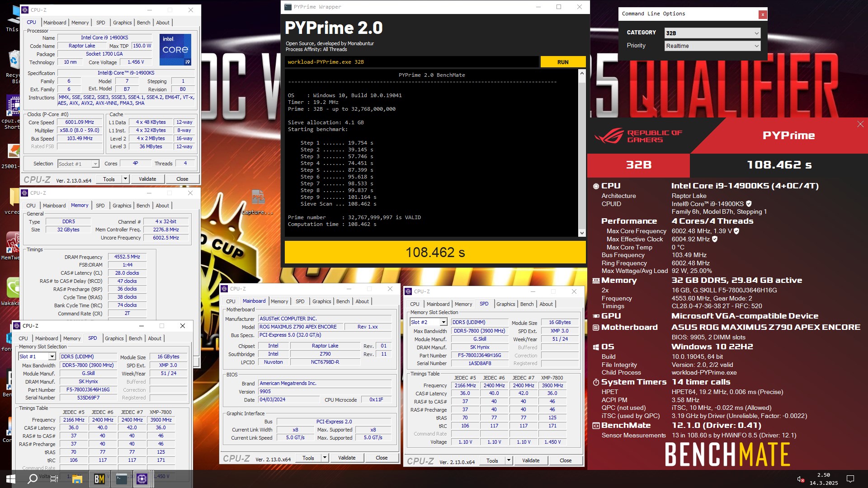
Task: Click the Intel Core i9 logo in CPU-Z
Action: tap(175, 49)
